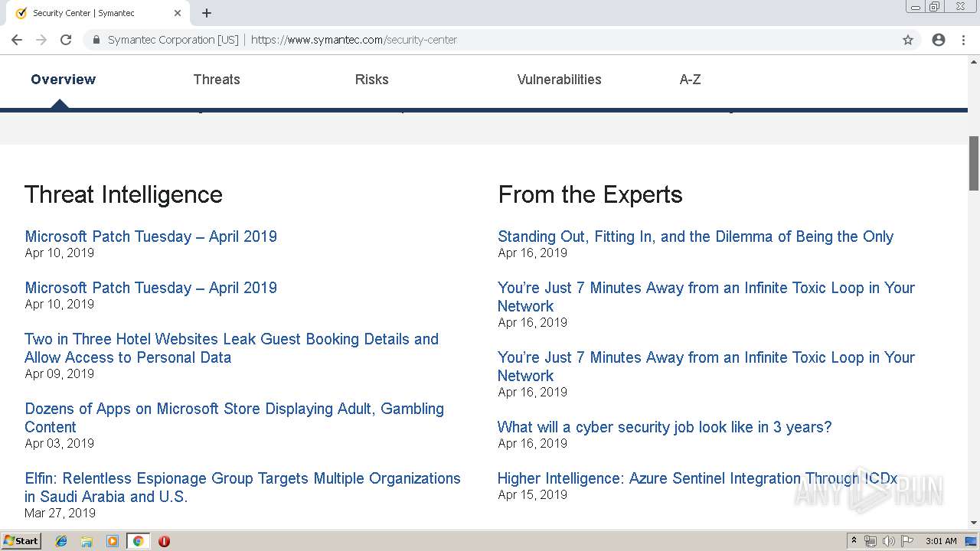Click the Apr 03, 2019 date text
980x551 pixels.
(59, 443)
